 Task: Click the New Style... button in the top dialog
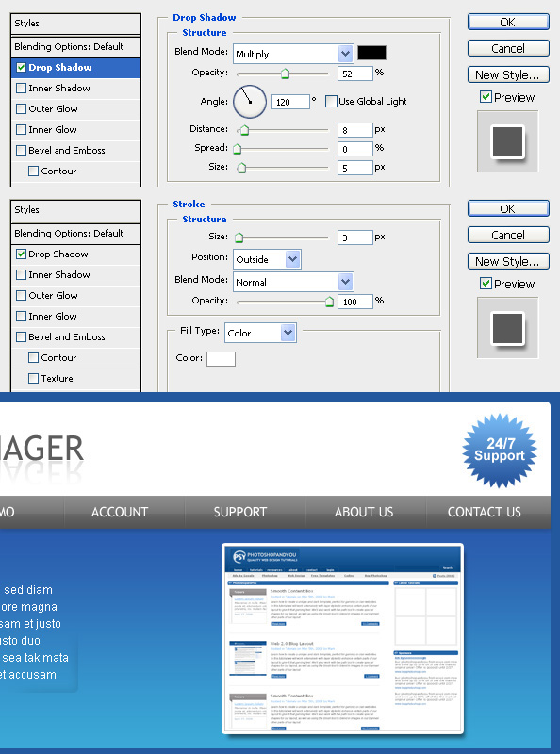508,75
